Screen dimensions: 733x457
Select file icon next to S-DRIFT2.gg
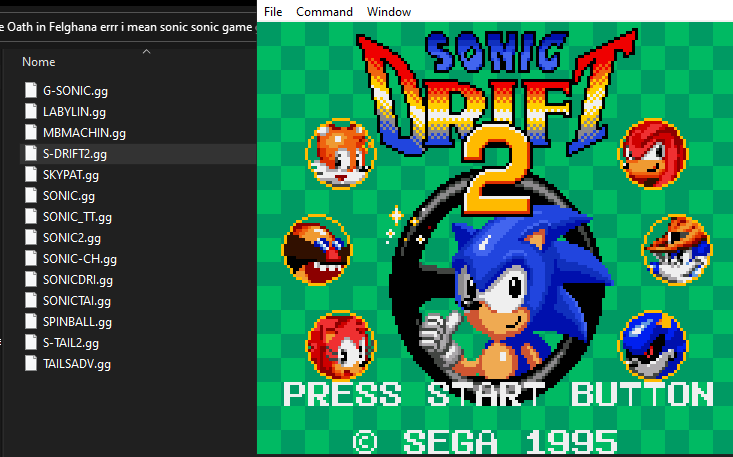31,153
